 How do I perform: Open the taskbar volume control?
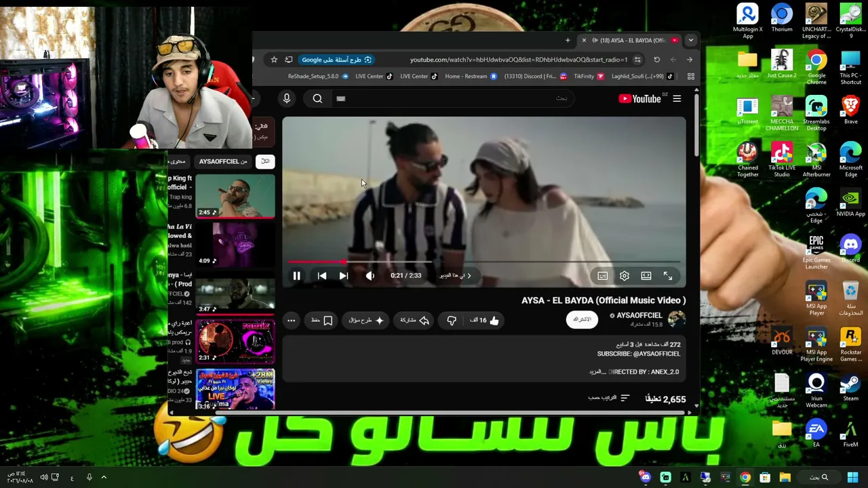coord(44,478)
